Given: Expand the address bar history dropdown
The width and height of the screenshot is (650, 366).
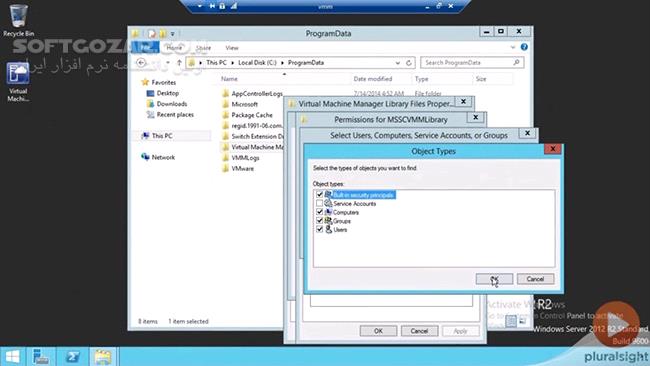Looking at the screenshot, I should point(398,63).
